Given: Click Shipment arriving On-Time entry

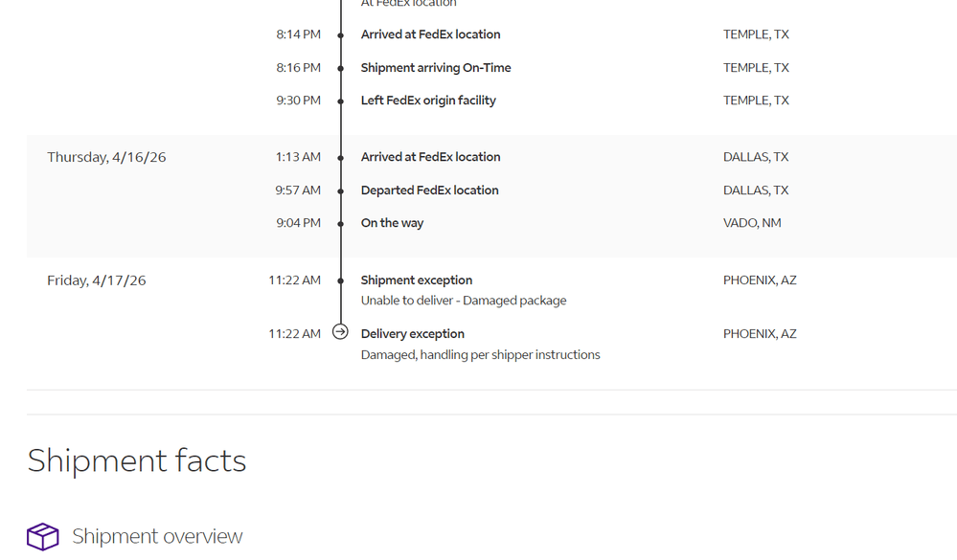Looking at the screenshot, I should click(x=436, y=68).
